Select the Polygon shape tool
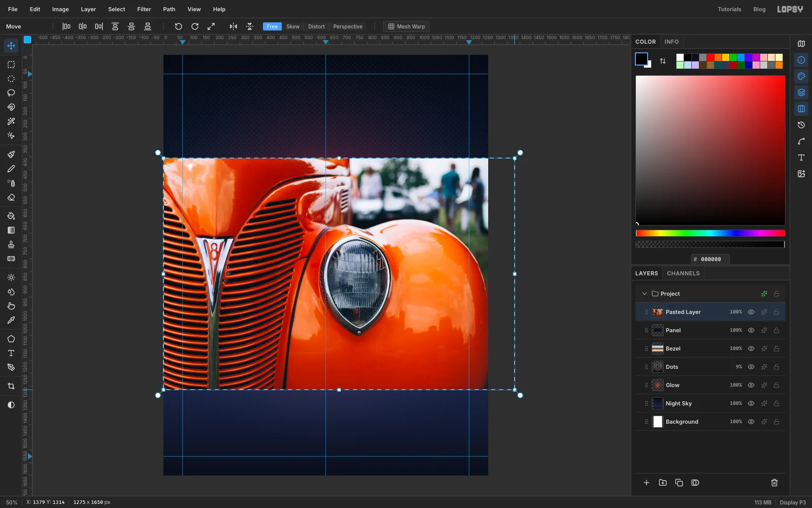Viewport: 812px width, 508px height. pos(11,339)
